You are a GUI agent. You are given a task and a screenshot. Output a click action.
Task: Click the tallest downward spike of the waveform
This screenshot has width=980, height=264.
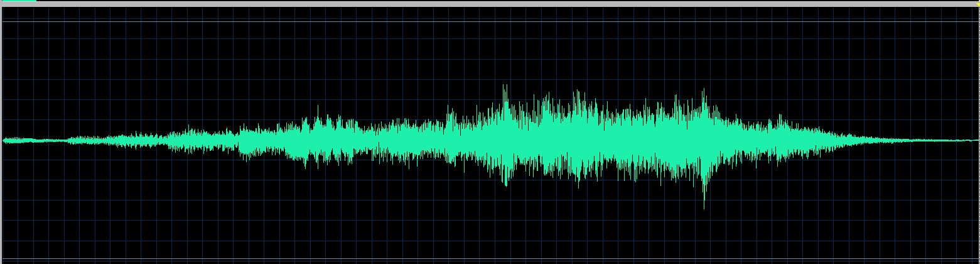(704, 195)
